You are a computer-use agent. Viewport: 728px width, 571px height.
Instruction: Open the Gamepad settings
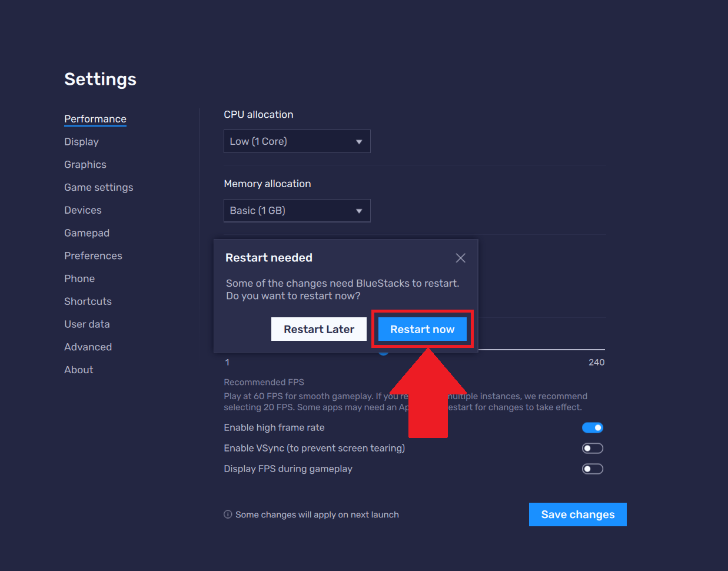87,233
